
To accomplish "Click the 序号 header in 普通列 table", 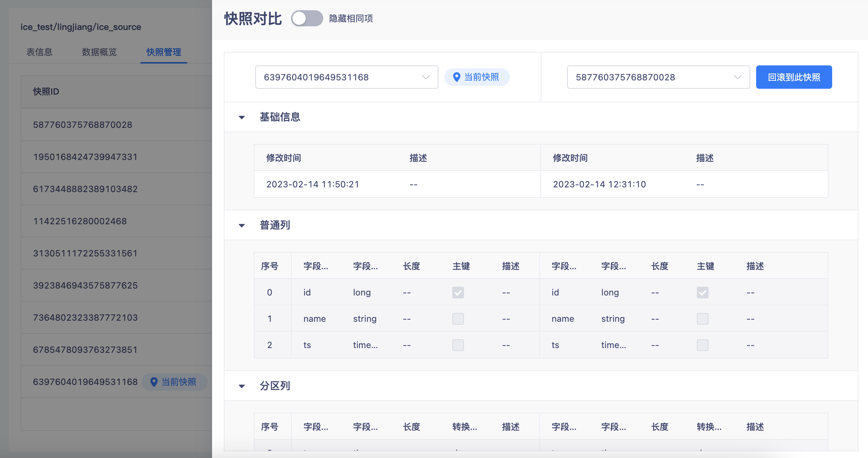I will click(270, 266).
